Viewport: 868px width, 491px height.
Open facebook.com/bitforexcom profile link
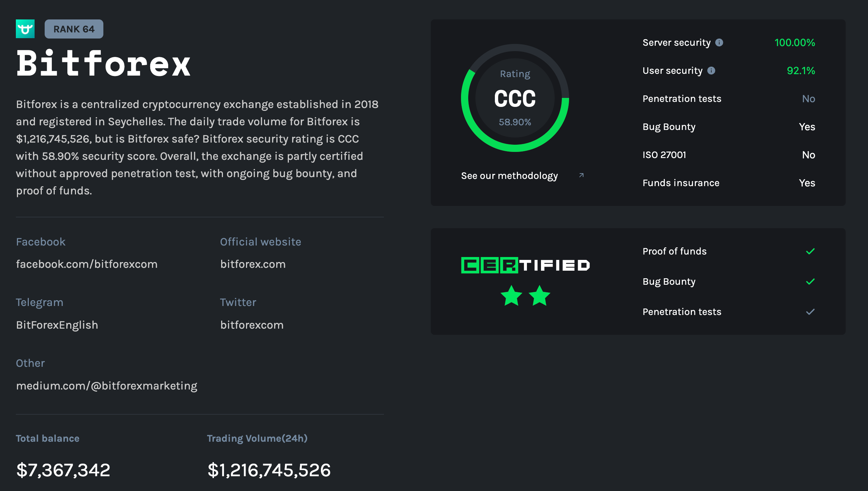(86, 264)
